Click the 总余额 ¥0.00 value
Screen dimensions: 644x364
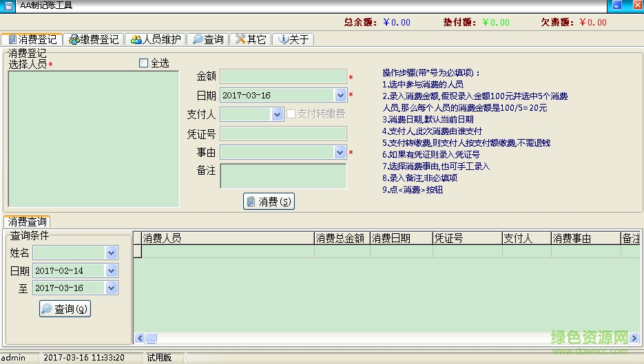[397, 23]
